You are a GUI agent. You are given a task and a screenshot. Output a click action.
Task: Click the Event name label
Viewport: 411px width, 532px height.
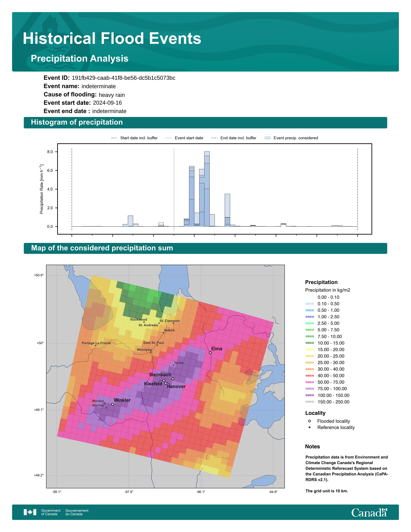coord(61,86)
